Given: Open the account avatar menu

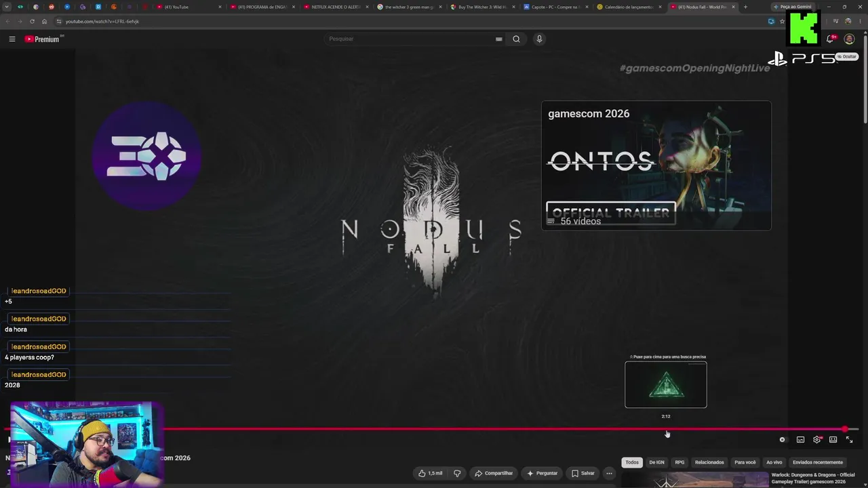Looking at the screenshot, I should [849, 39].
